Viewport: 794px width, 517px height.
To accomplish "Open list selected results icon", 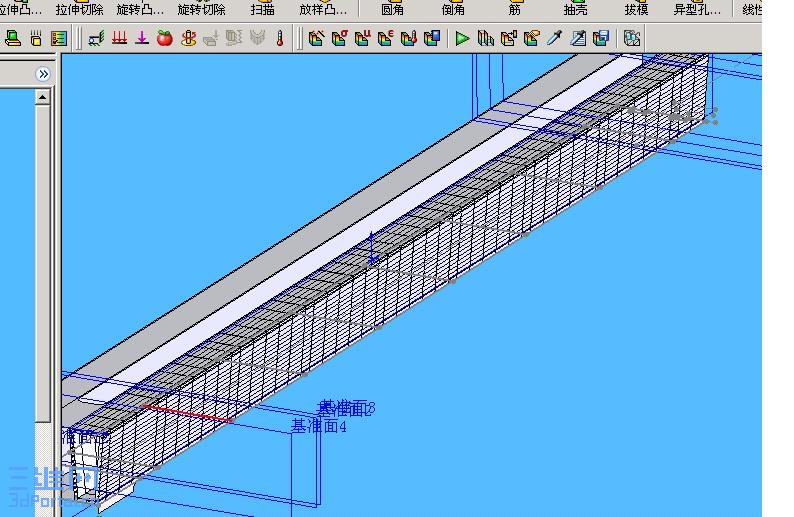I will [578, 38].
